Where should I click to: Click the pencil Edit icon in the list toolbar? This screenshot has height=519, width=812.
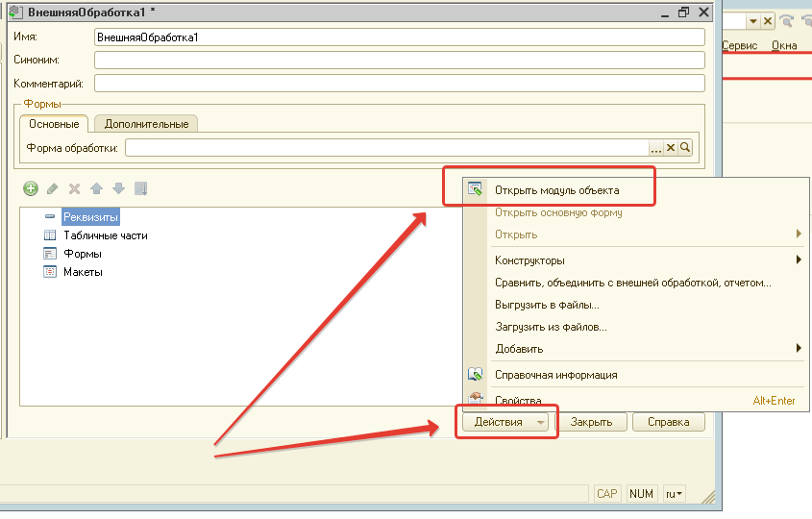click(x=53, y=188)
